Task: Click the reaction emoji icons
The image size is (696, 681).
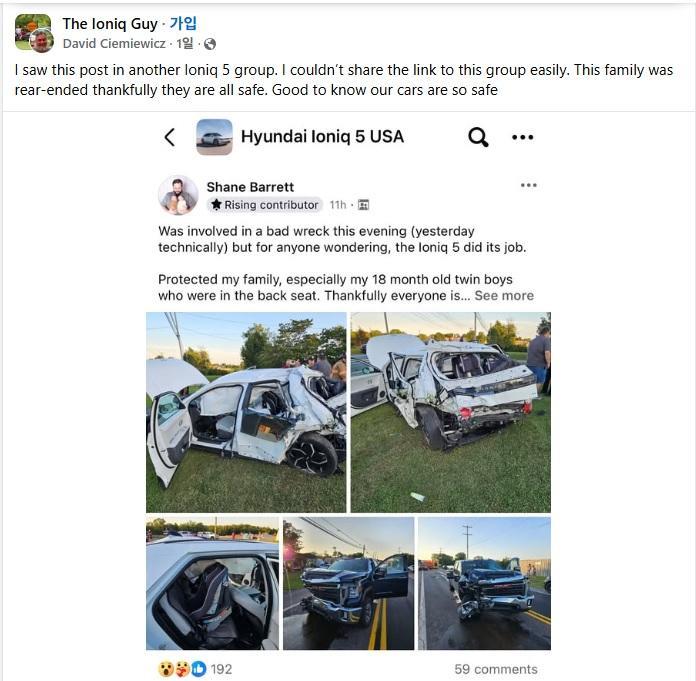Action: pos(182,669)
